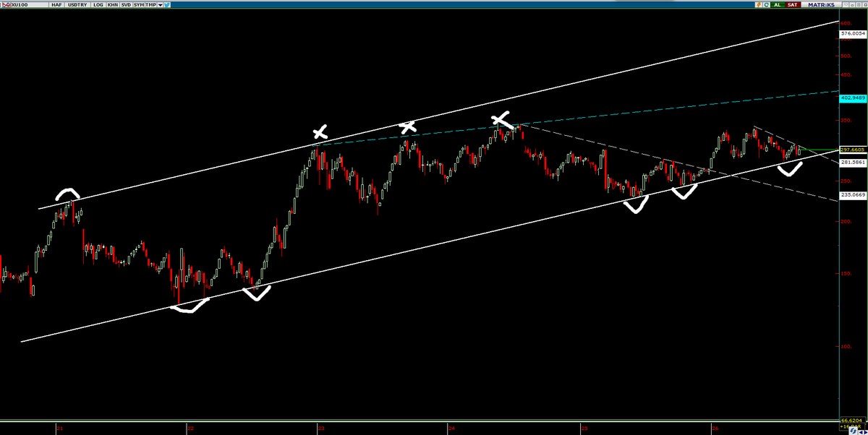
Task: Open the dropdown arrow next to TMP
Action: pos(160,5)
